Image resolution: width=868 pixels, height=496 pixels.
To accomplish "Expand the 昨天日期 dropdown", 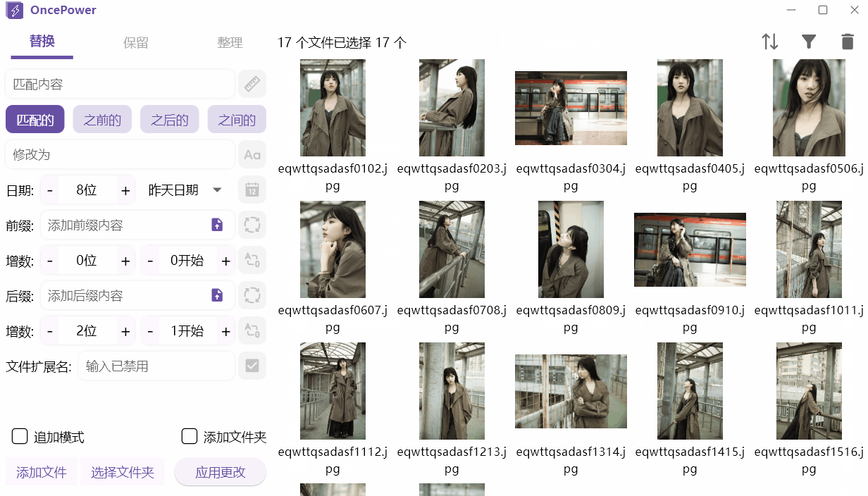I will pyautogui.click(x=217, y=190).
